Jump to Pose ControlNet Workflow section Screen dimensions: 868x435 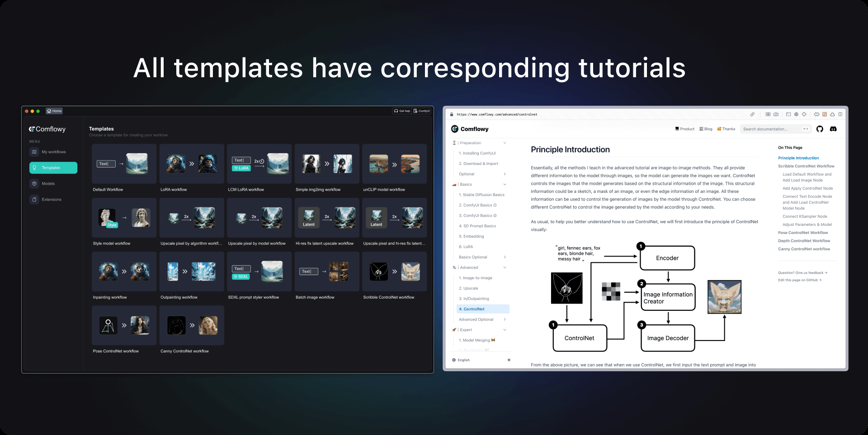[x=803, y=233]
